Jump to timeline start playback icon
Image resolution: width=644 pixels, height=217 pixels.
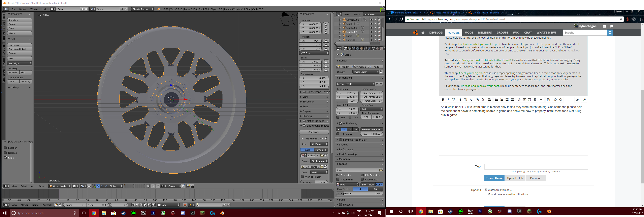(133, 205)
